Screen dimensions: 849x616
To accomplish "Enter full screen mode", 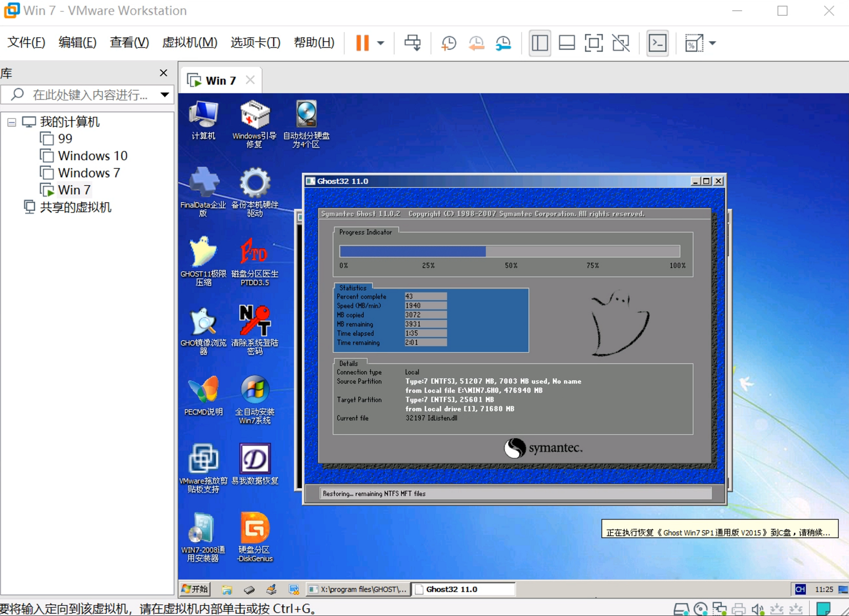I will (593, 43).
